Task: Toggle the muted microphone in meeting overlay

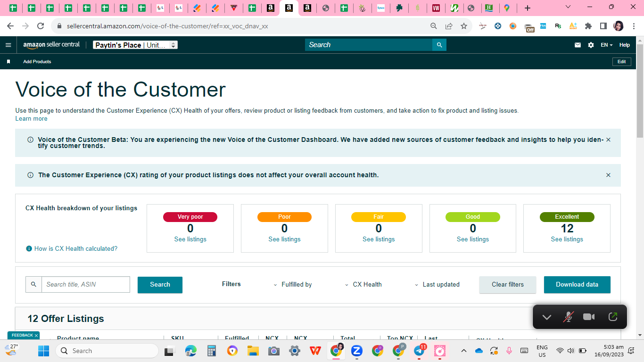Action: pyautogui.click(x=569, y=317)
